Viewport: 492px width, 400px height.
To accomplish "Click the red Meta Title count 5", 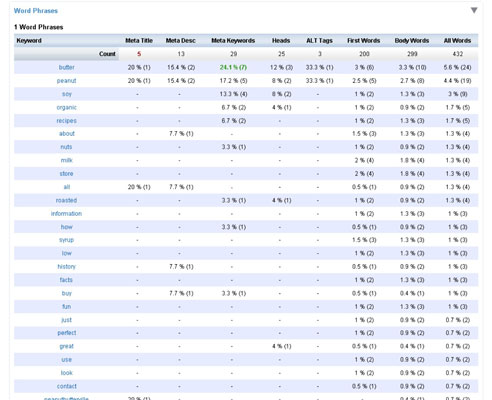I will (139, 54).
